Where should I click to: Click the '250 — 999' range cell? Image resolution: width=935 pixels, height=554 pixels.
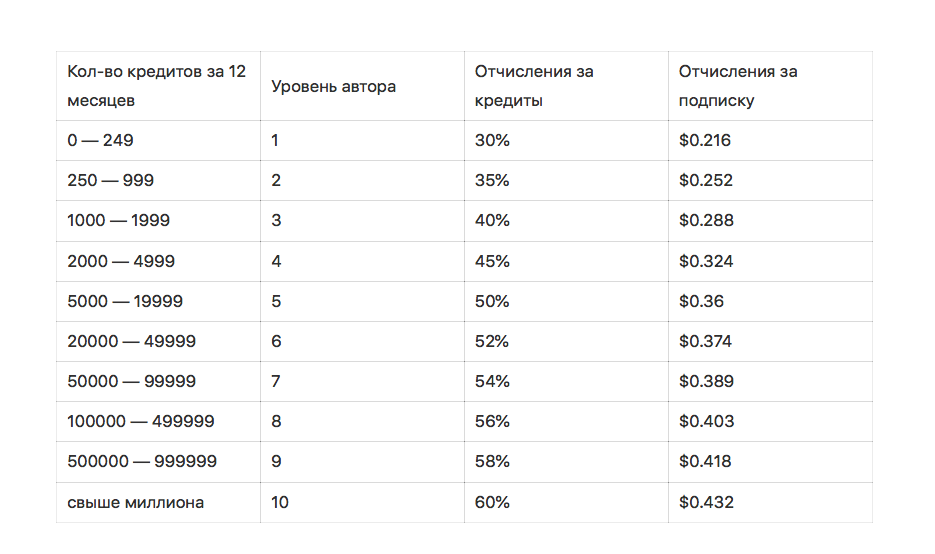coord(158,181)
